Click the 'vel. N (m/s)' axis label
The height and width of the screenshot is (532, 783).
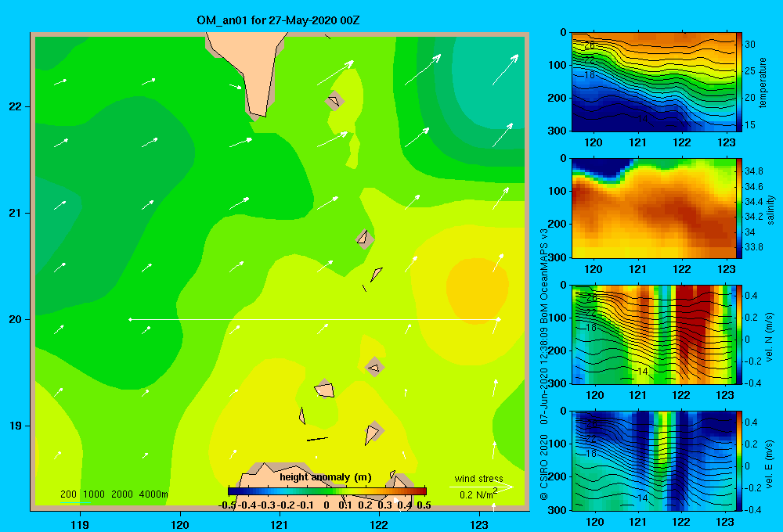tap(770, 337)
